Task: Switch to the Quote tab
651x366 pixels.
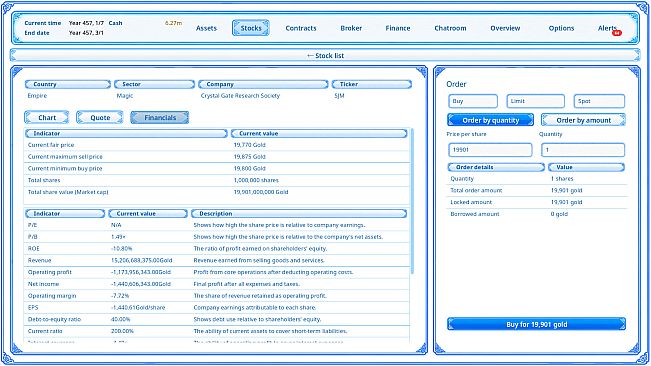Action: point(100,117)
